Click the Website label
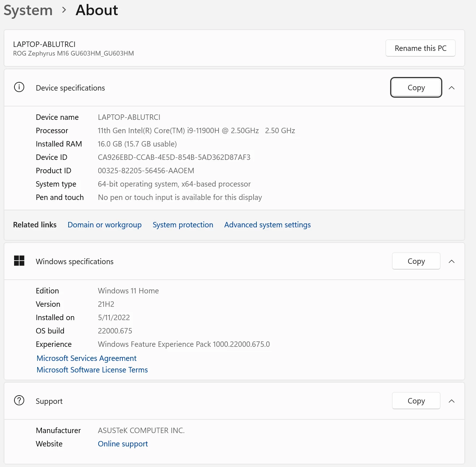Image resolution: width=476 pixels, height=467 pixels. click(49, 444)
